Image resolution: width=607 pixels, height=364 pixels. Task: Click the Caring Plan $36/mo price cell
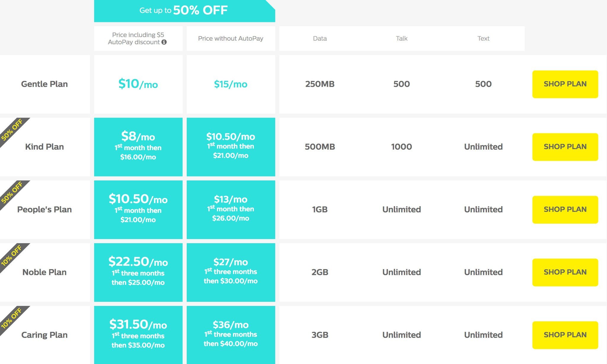pyautogui.click(x=231, y=334)
